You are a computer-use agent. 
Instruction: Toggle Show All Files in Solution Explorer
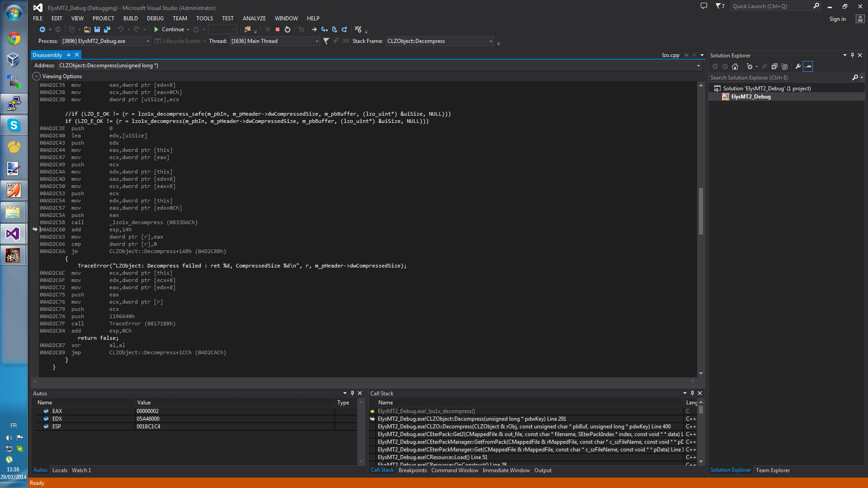point(784,66)
